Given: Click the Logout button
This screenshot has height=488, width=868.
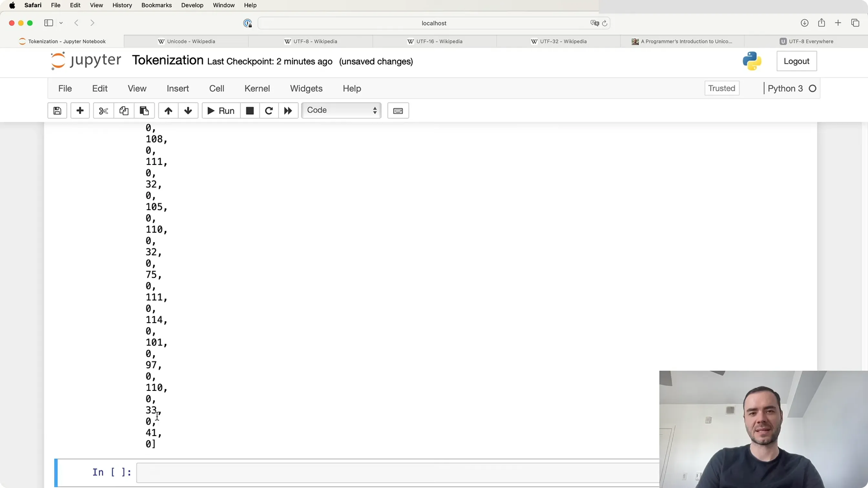Looking at the screenshot, I should pos(797,61).
